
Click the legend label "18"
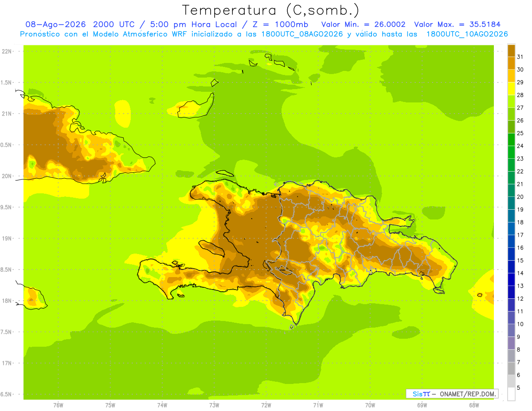[x=520, y=222]
